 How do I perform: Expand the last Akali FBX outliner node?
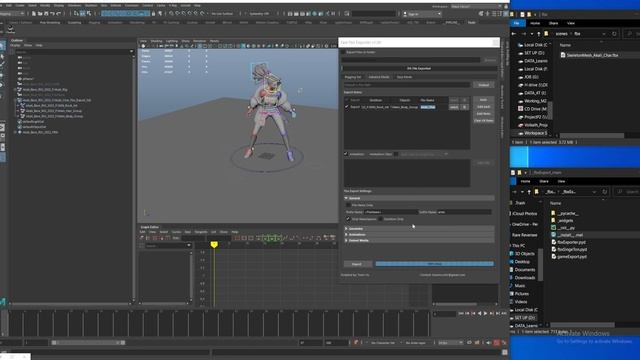[16, 132]
